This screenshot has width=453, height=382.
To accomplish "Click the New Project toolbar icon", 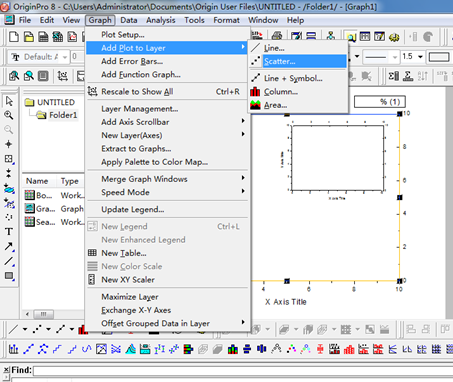I will [x=14, y=37].
